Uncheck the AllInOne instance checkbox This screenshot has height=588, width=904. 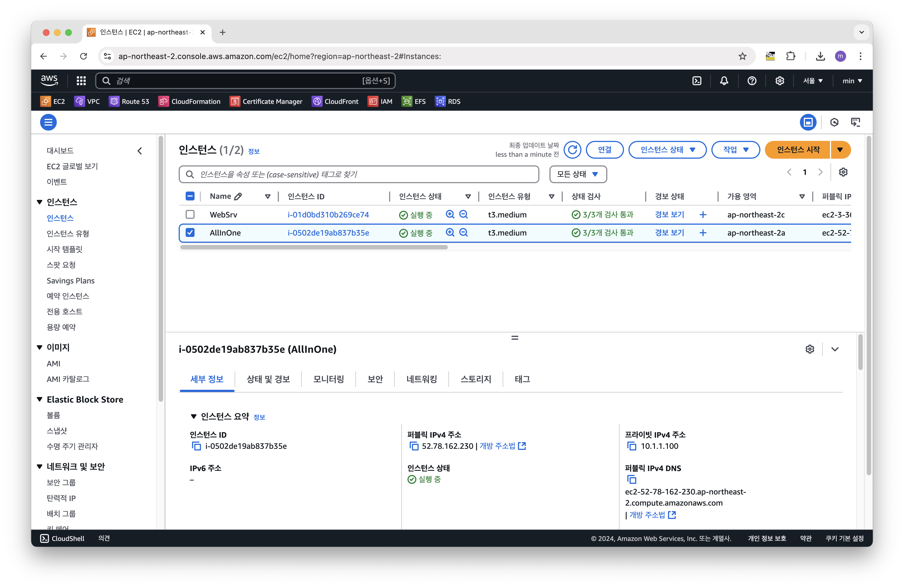coord(190,232)
